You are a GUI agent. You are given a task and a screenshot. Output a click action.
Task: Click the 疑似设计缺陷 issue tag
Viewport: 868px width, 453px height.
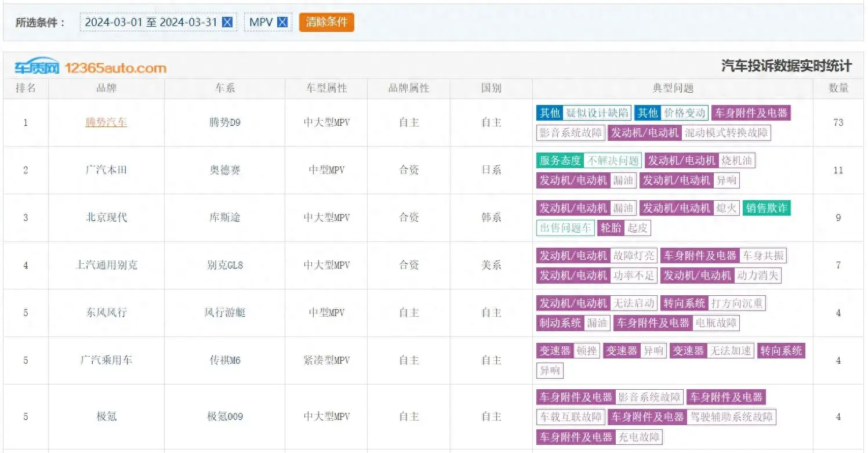[597, 113]
